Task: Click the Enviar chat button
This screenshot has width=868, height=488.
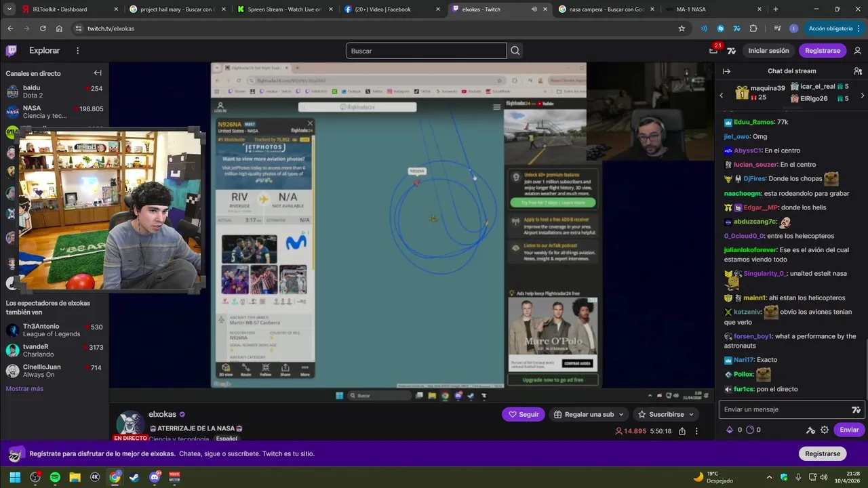Action: 849,430
